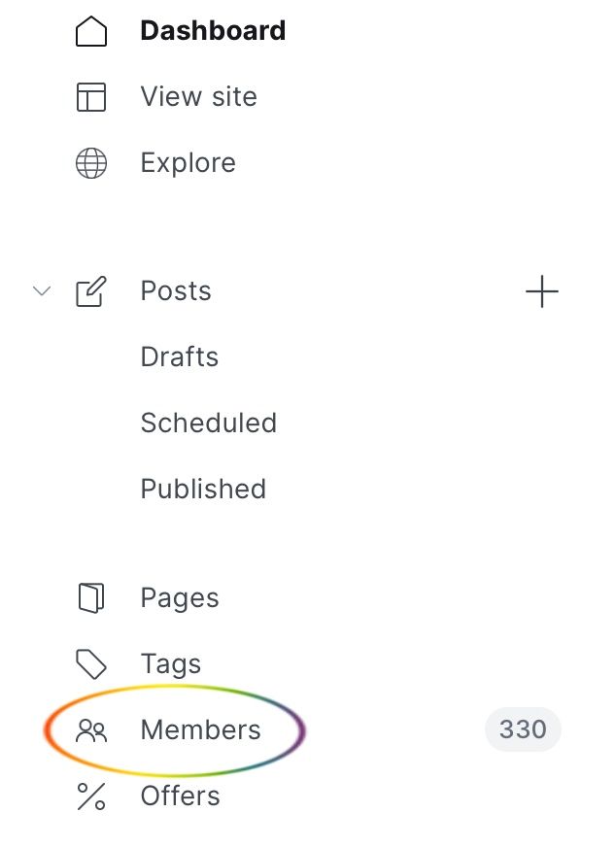Click the Members people icon
The width and height of the screenshot is (616, 847).
click(x=90, y=730)
